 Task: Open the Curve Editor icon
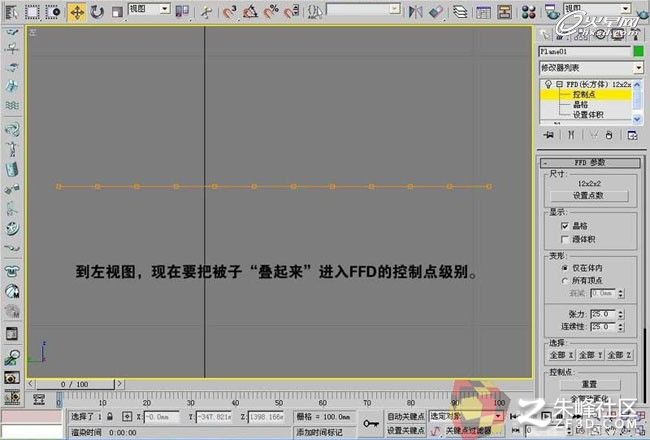click(x=483, y=12)
